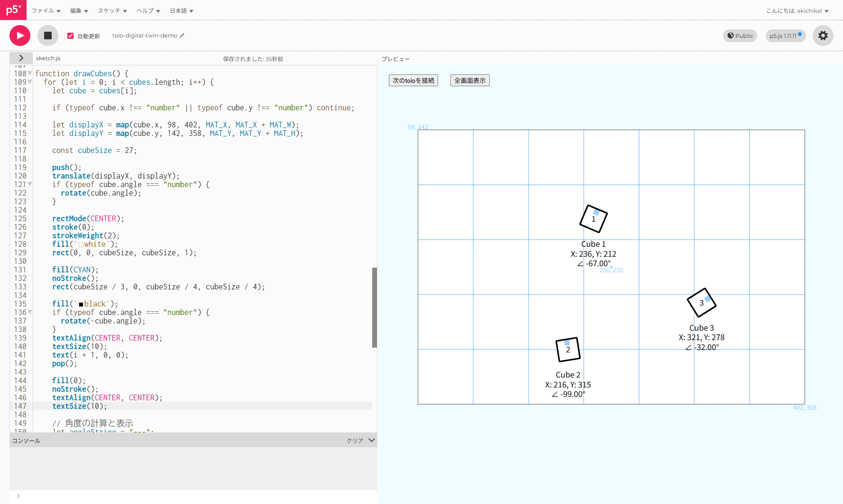
Task: Click the 全画面表示 fullscreen button
Action: [470, 81]
